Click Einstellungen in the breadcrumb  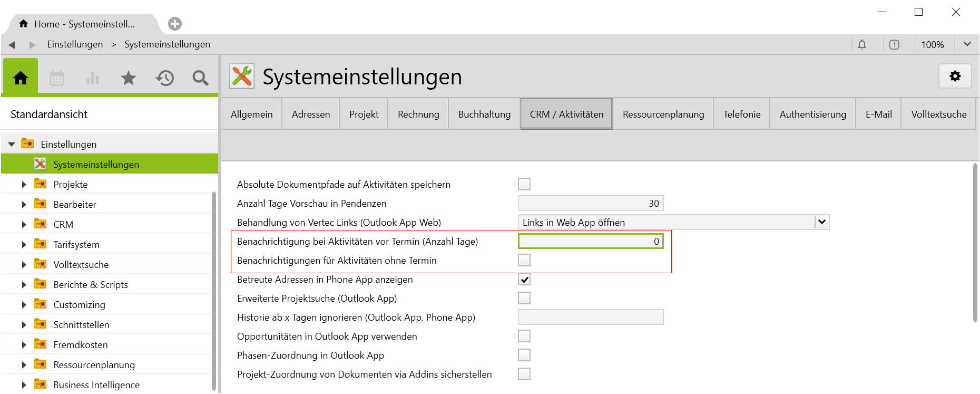(x=75, y=44)
